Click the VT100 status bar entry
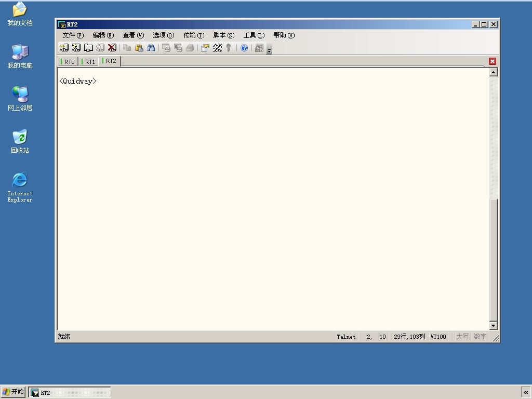This screenshot has height=399, width=532. pos(438,337)
